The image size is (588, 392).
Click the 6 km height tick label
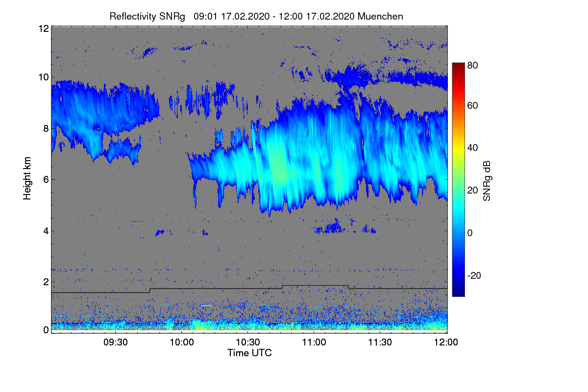[x=46, y=179]
